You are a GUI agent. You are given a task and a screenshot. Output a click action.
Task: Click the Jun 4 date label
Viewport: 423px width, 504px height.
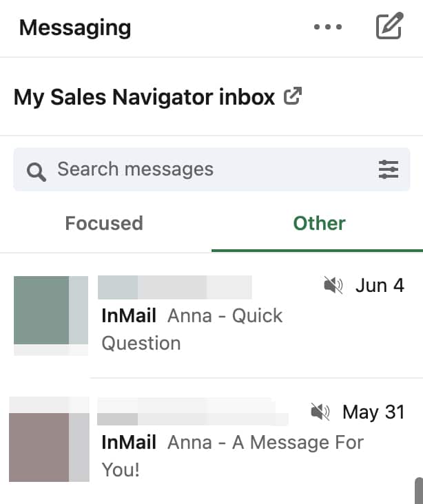[x=380, y=285]
